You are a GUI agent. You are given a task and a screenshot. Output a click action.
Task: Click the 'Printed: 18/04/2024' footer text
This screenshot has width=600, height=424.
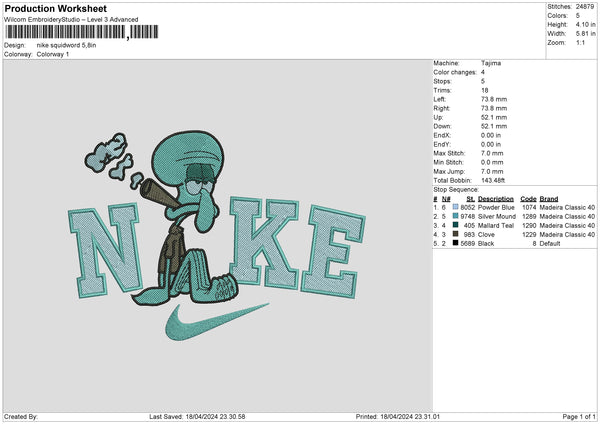click(398, 416)
